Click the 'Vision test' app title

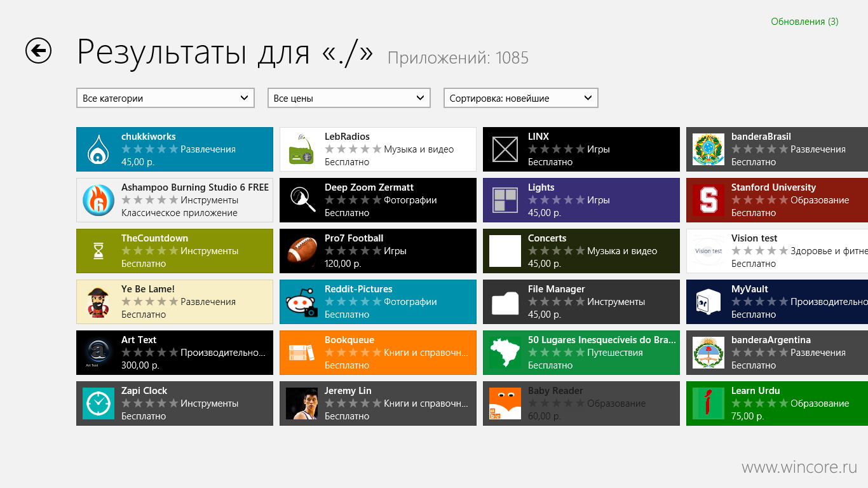click(x=754, y=238)
